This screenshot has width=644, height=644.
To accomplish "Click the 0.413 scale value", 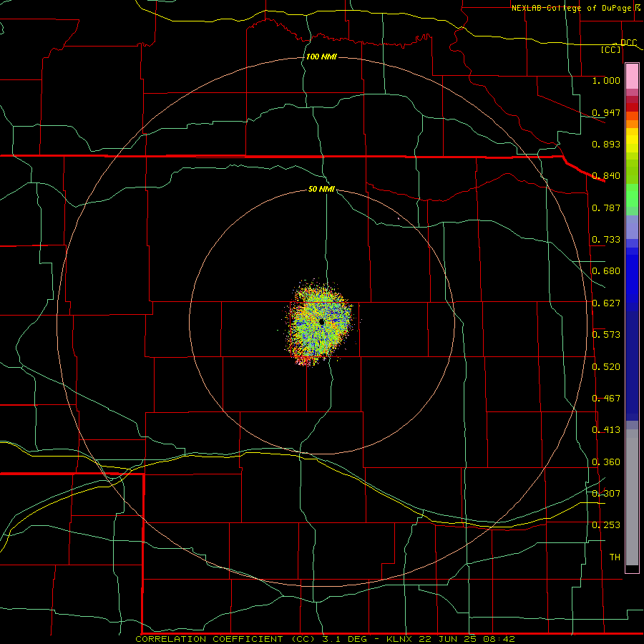I will (x=606, y=430).
